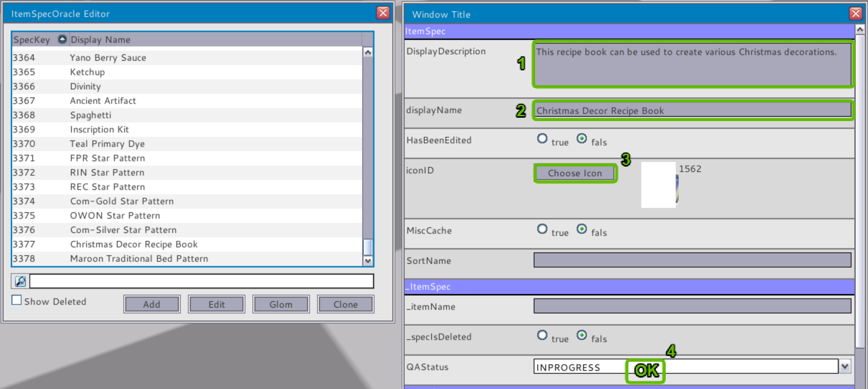
Task: Click the Clone button
Action: pyautogui.click(x=345, y=304)
